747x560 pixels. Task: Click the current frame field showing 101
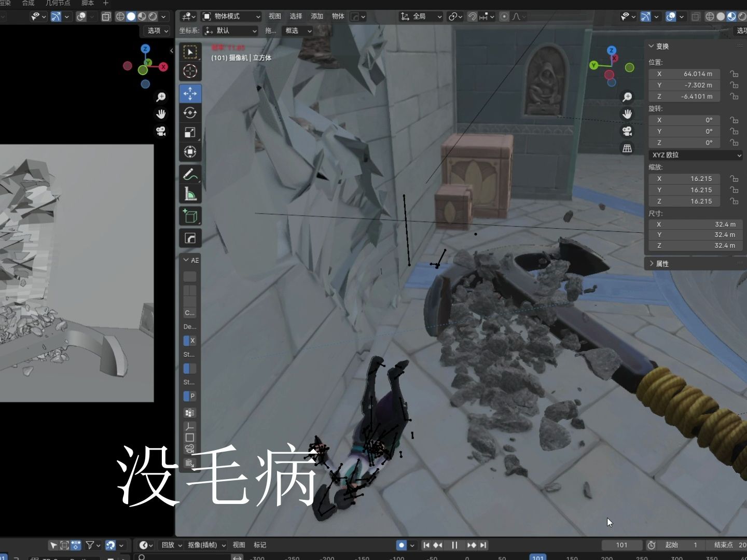tap(621, 545)
